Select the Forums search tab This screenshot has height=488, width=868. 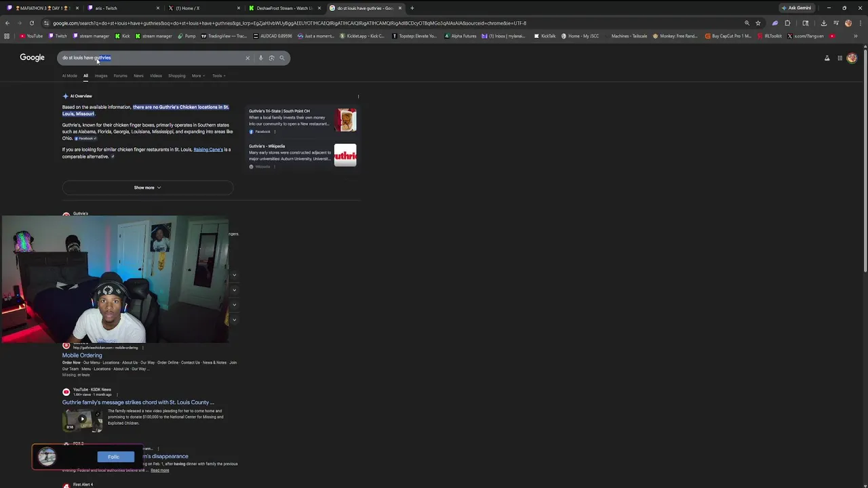point(120,76)
